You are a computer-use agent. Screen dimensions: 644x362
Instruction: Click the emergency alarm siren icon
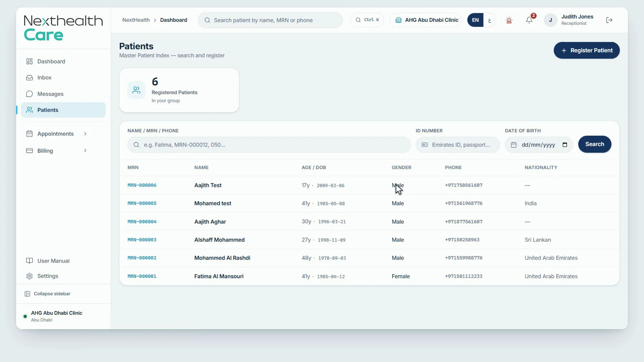point(509,20)
